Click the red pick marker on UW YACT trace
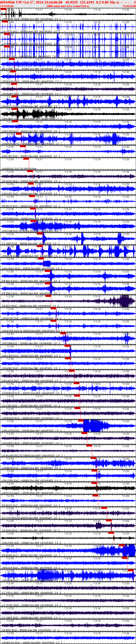Screen dimensions: 136x644 4,9
